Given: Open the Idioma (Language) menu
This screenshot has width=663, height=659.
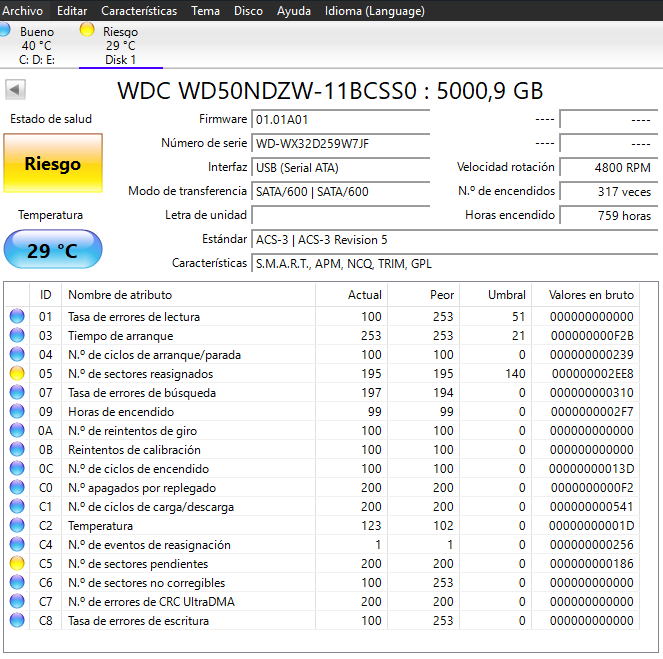Looking at the screenshot, I should coord(375,11).
